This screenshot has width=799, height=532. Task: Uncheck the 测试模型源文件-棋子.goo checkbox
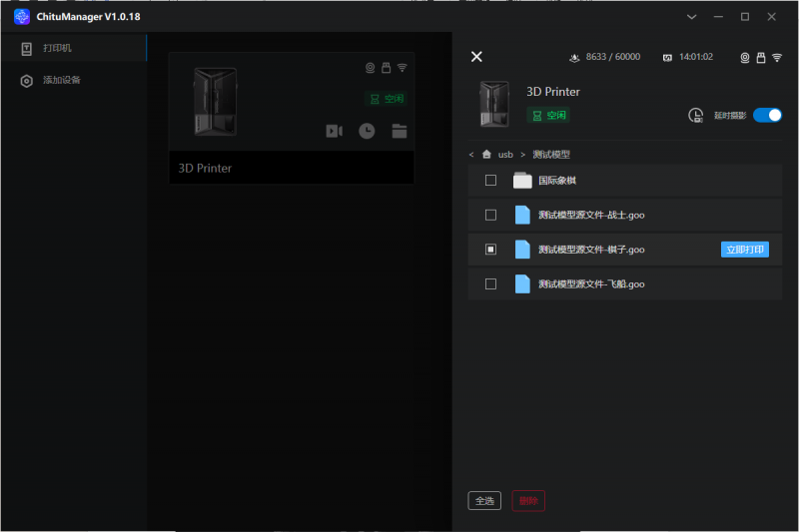(490, 250)
